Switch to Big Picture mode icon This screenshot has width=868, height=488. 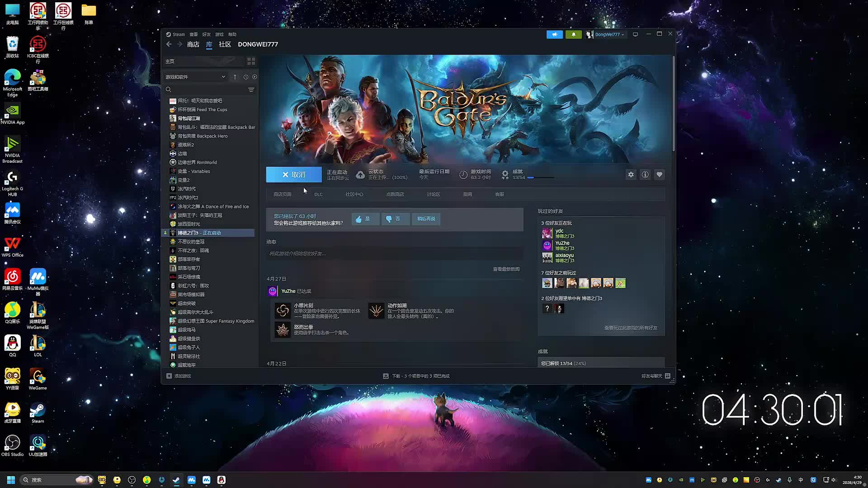(635, 34)
